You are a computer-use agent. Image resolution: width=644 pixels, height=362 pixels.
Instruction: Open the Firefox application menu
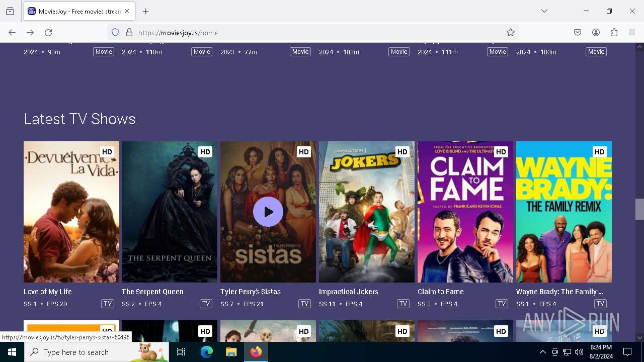tap(632, 33)
